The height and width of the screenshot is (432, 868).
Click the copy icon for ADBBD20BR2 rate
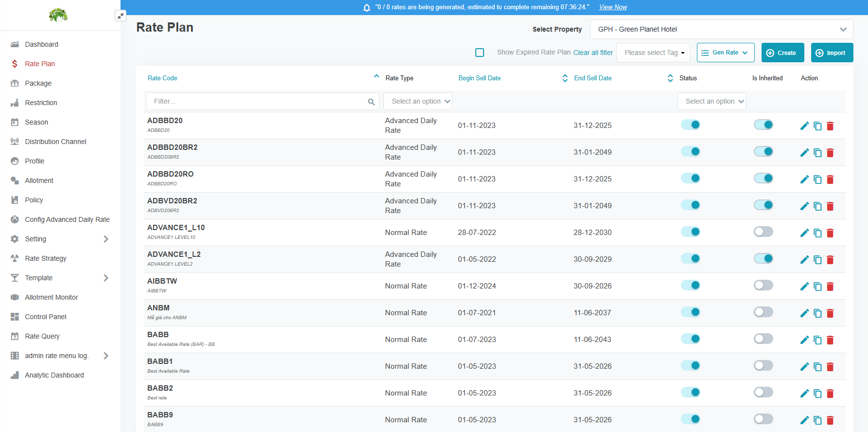817,153
